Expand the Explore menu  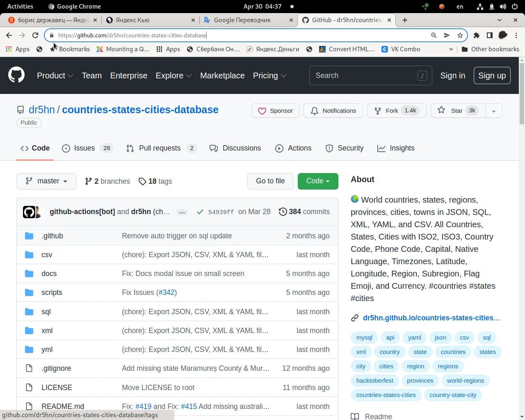click(x=173, y=75)
